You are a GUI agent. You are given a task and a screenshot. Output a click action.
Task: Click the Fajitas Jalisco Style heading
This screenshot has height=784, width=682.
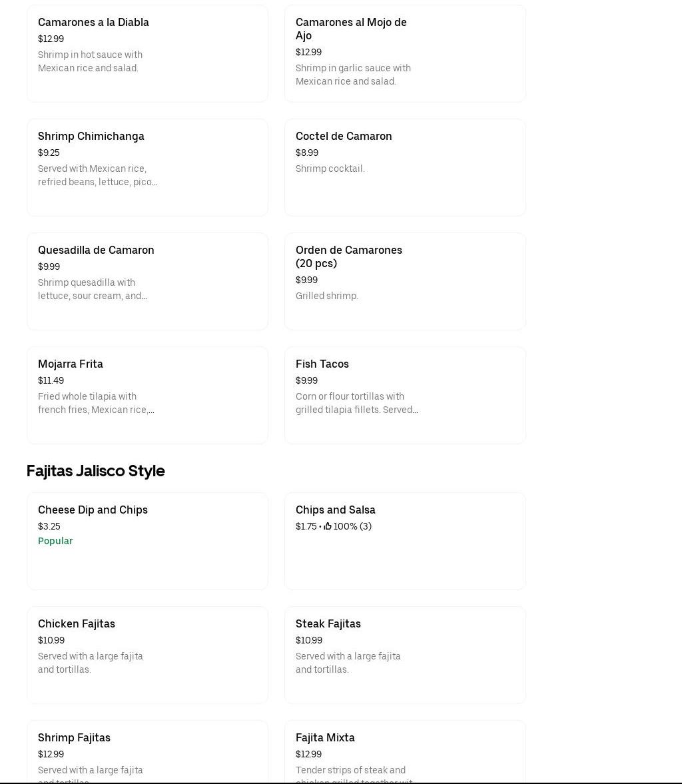pos(95,471)
